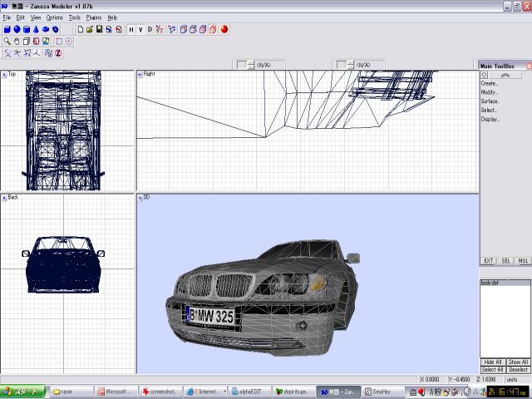Open the Options menu

pyautogui.click(x=54, y=17)
